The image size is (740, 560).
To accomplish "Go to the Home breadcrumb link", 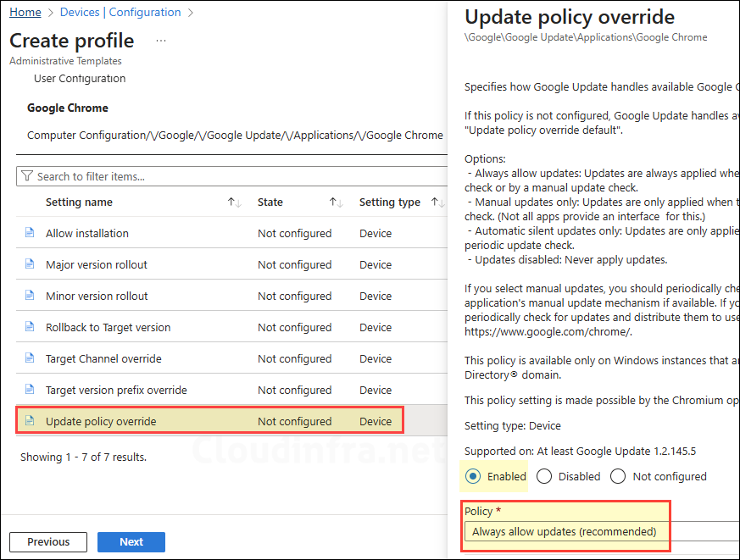I will pos(25,12).
